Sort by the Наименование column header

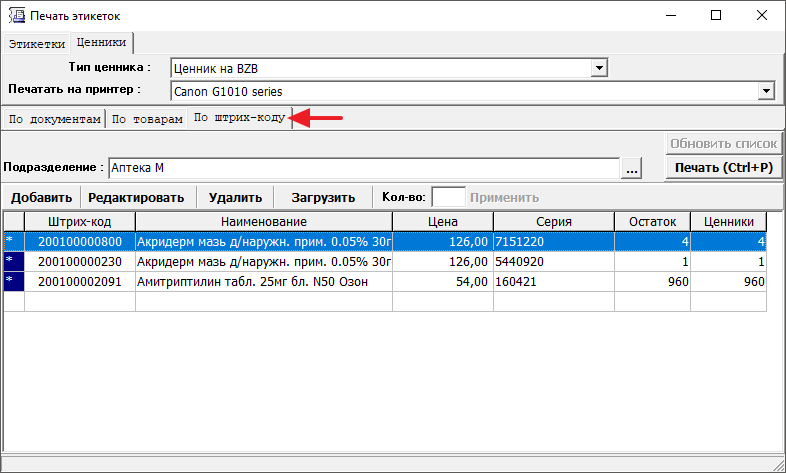(x=264, y=222)
